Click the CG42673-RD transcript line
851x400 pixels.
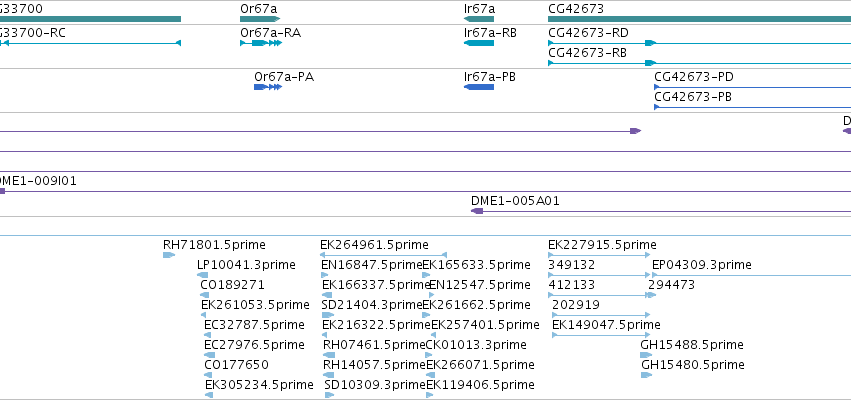[700, 43]
